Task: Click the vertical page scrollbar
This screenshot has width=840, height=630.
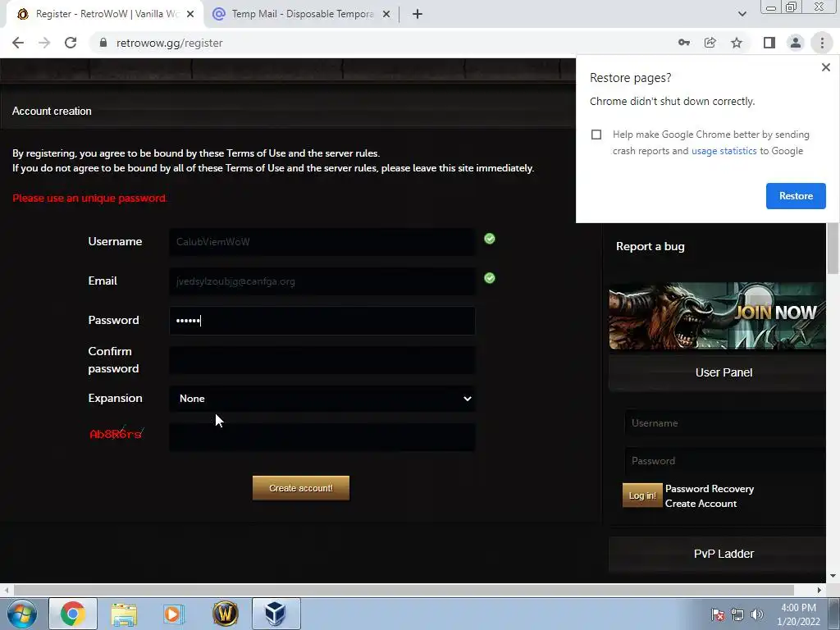Action: click(833, 249)
